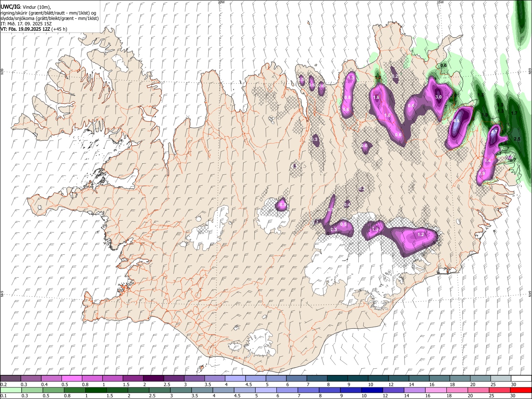
Task: Click the header line 'UWC/IG: Vindur (10m),'
Action: click(26, 7)
